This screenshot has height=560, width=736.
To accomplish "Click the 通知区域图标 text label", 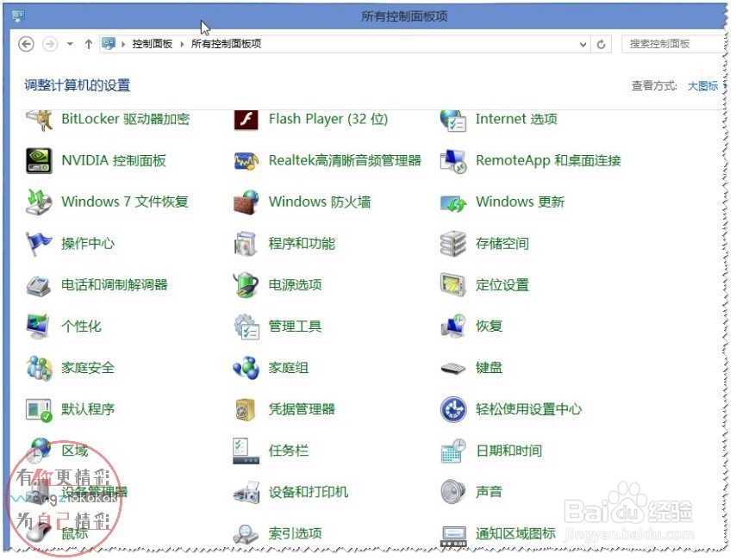I will point(515,533).
